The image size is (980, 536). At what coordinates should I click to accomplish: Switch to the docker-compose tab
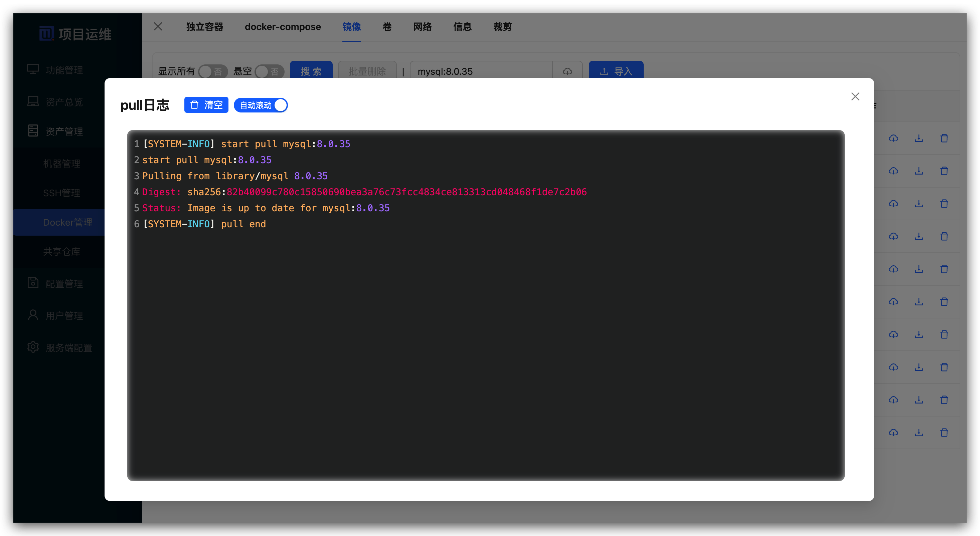point(283,27)
